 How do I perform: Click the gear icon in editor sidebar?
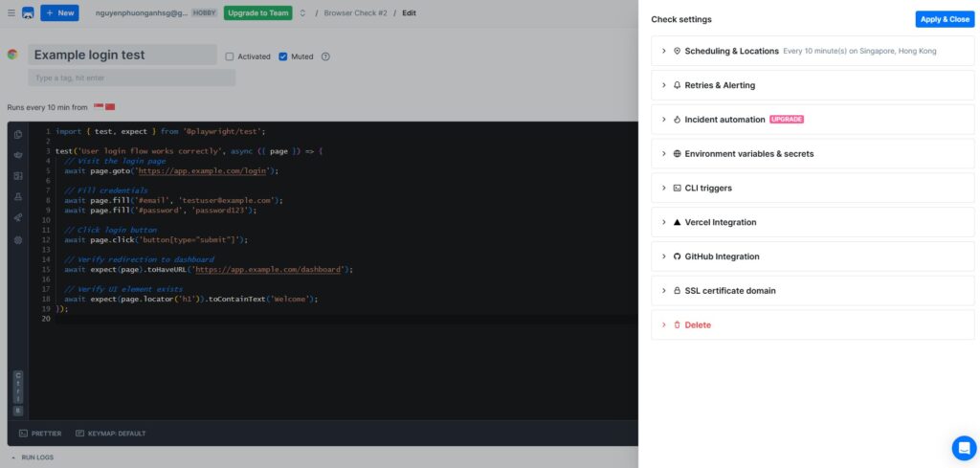[18, 239]
